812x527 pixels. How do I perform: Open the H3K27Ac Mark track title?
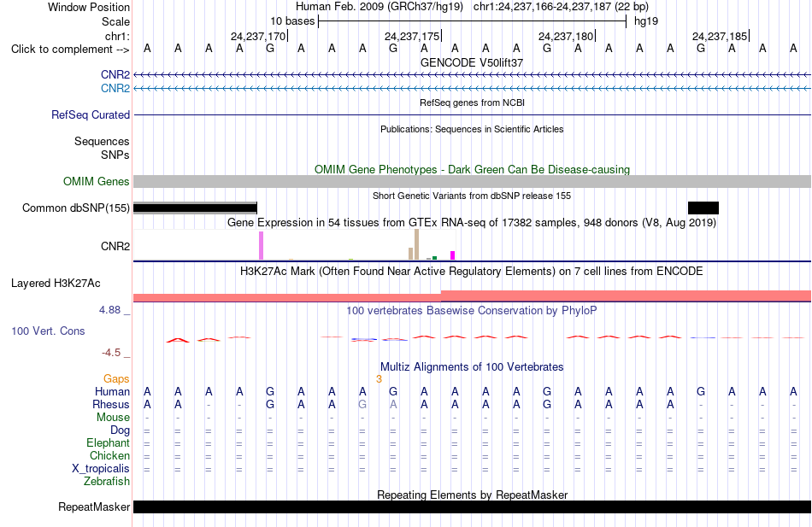point(472,272)
